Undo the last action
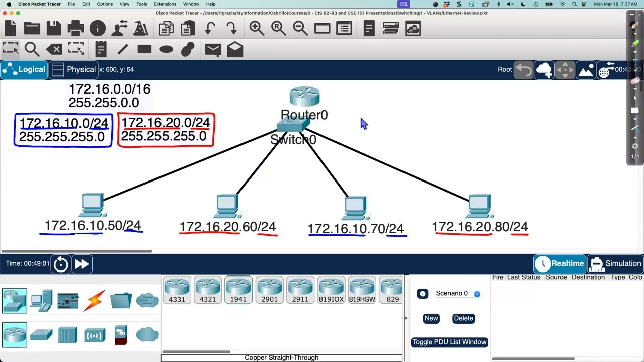 210,29
